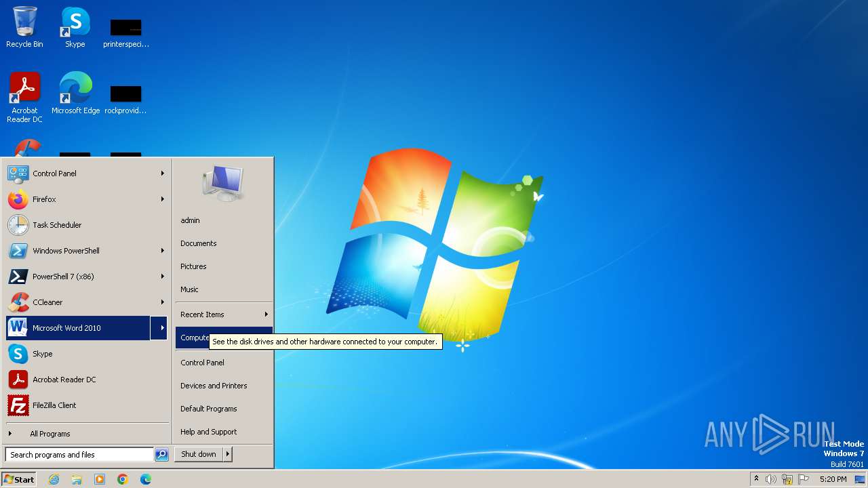Open Acrobat Reader DC desktop shortcut
This screenshot has width=868, height=488.
click(x=24, y=97)
